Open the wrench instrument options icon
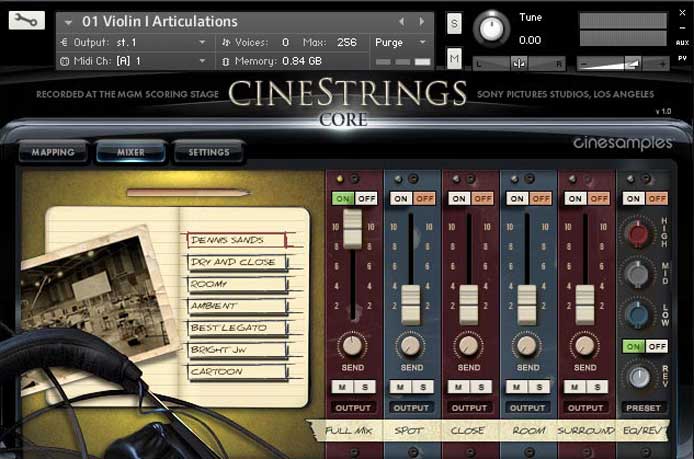 [27, 20]
